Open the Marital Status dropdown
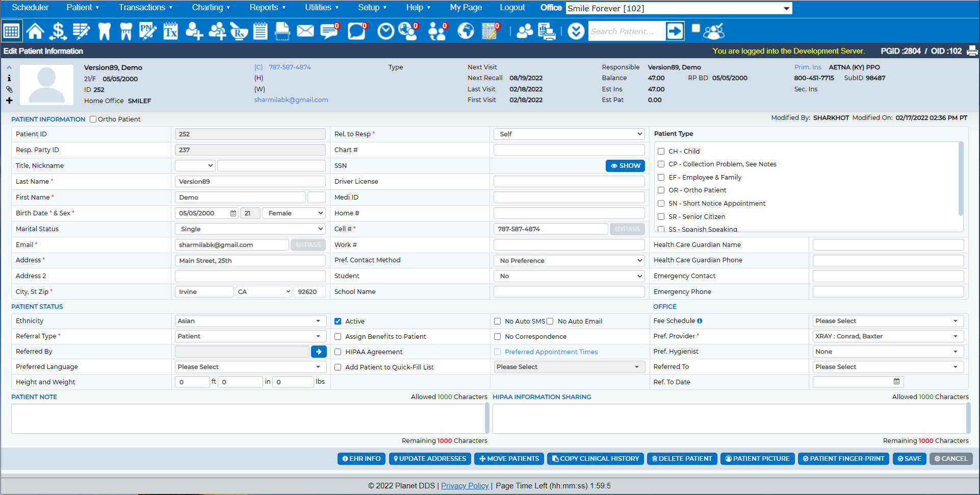 tap(250, 229)
